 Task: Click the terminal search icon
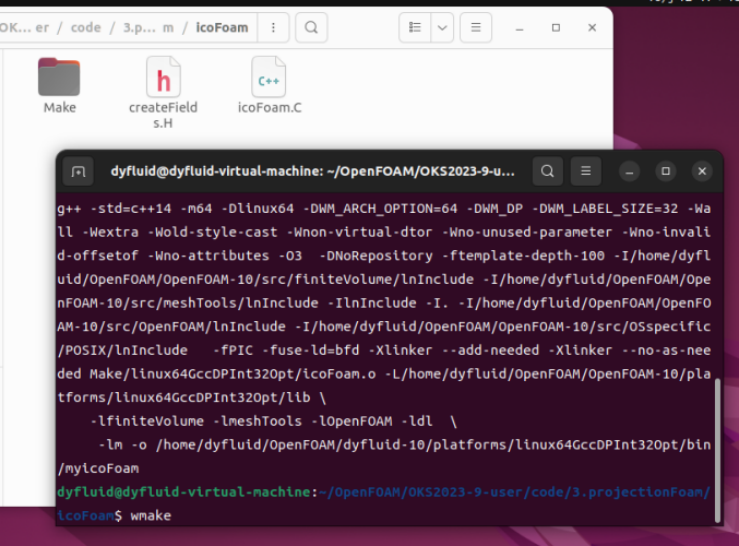point(547,171)
